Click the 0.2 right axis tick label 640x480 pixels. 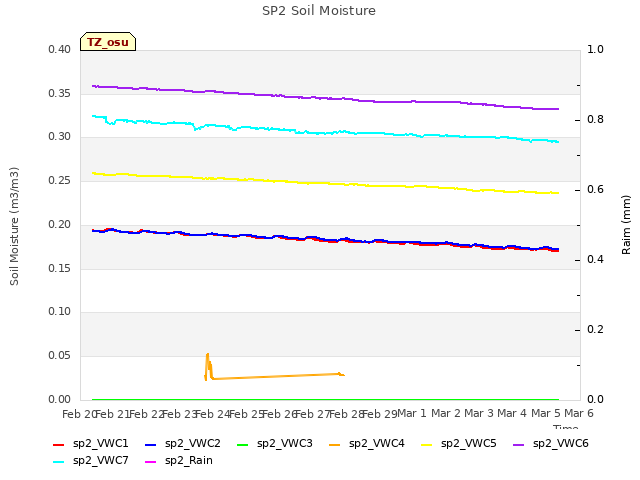click(x=595, y=329)
